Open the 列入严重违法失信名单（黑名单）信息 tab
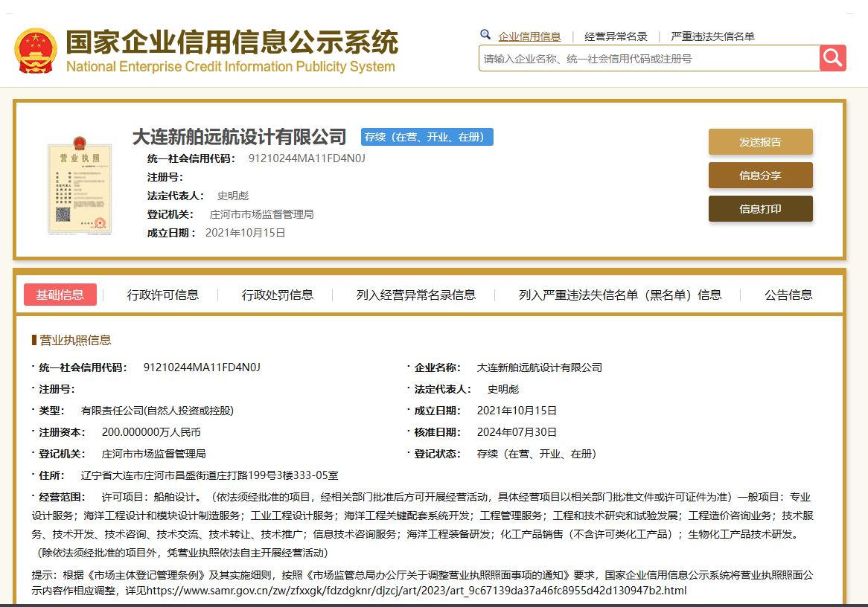868x607 pixels. pos(620,295)
